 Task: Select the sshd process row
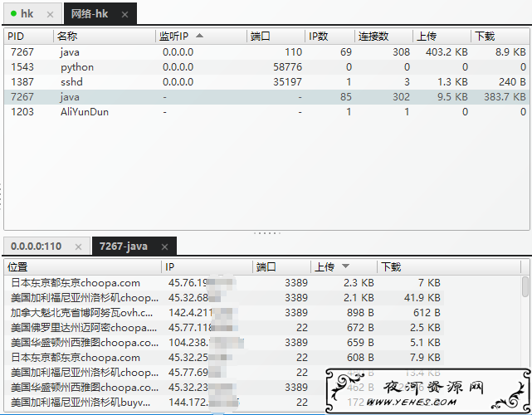[x=266, y=82]
